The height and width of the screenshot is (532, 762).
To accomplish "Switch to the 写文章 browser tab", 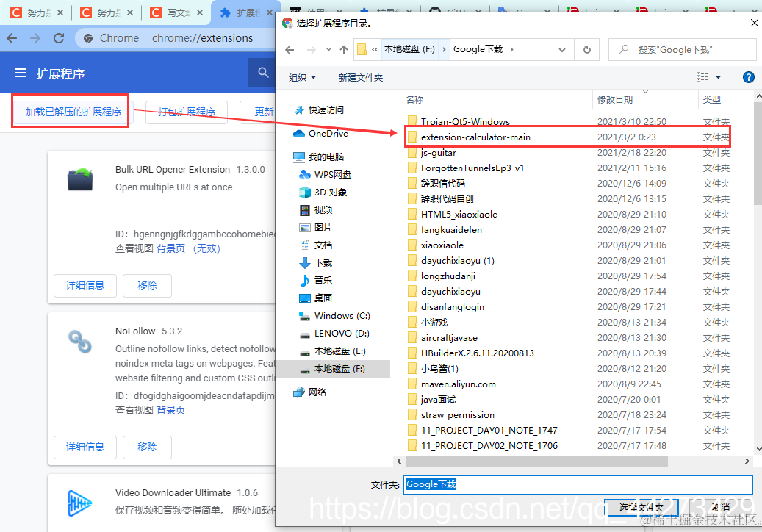I will click(x=177, y=12).
